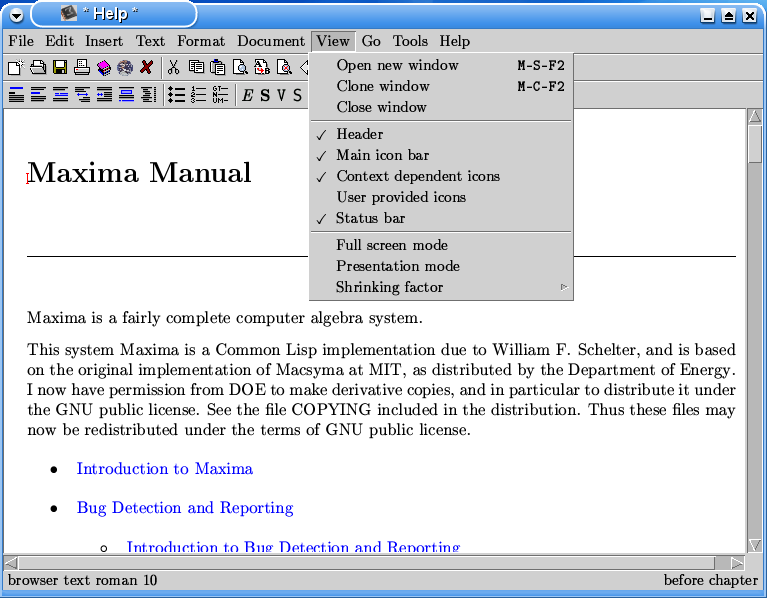Click the paragraph icon with right vertical bar

coord(148,94)
